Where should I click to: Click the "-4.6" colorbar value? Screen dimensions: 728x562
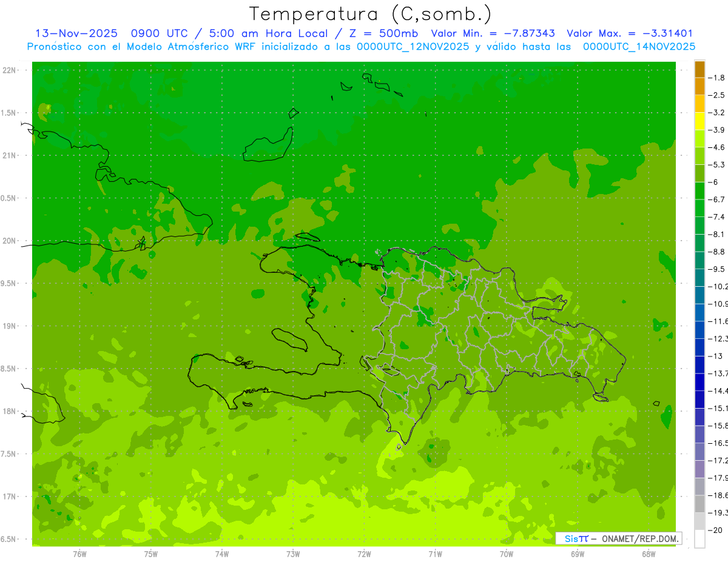[718, 147]
